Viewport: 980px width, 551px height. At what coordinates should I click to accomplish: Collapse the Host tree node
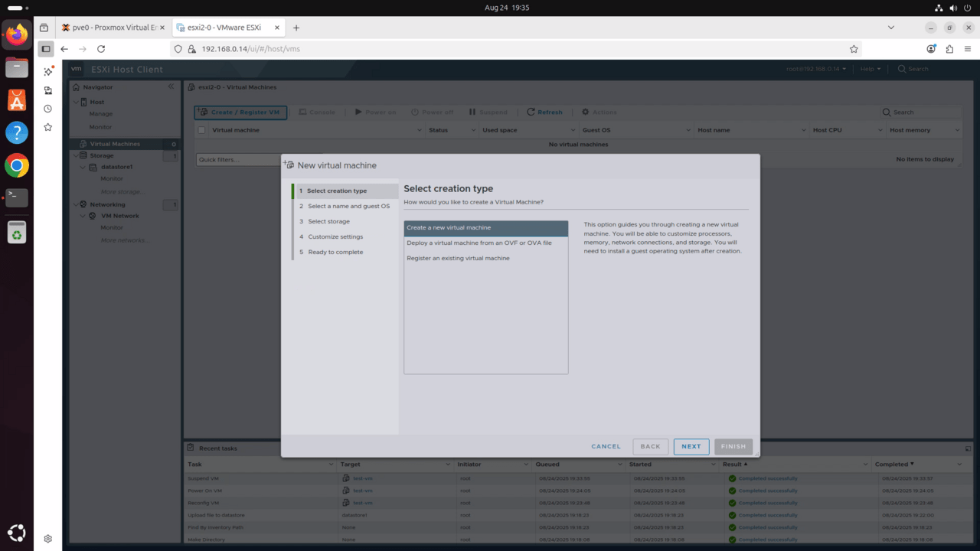[x=76, y=102]
